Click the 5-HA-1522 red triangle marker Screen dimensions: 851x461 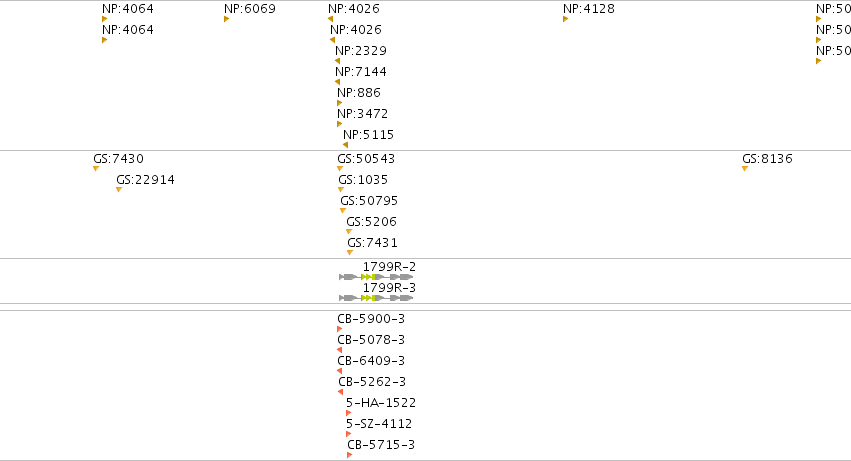click(348, 413)
